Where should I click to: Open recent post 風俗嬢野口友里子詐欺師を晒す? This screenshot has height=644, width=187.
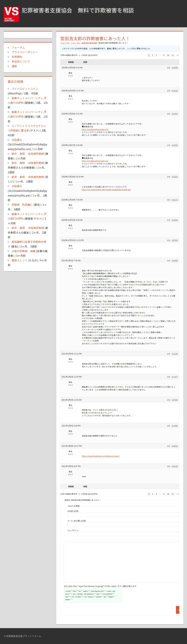click(27, 244)
